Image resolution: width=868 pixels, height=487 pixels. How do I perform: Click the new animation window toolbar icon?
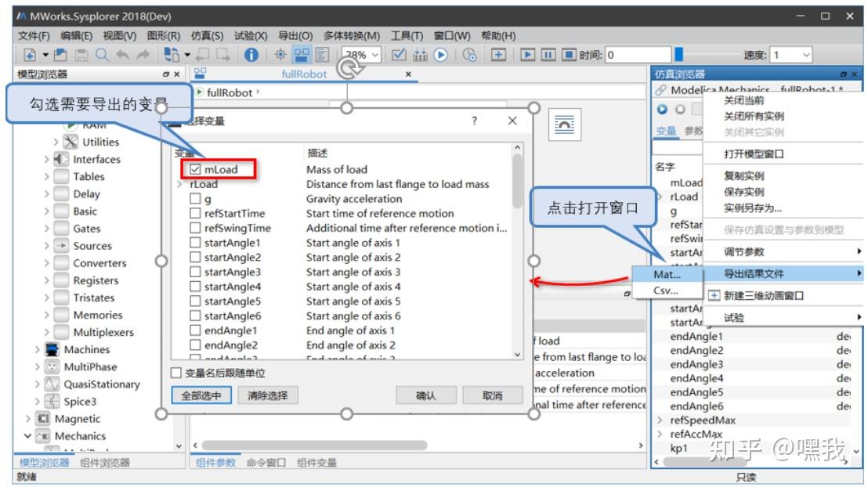pyautogui.click(x=498, y=55)
